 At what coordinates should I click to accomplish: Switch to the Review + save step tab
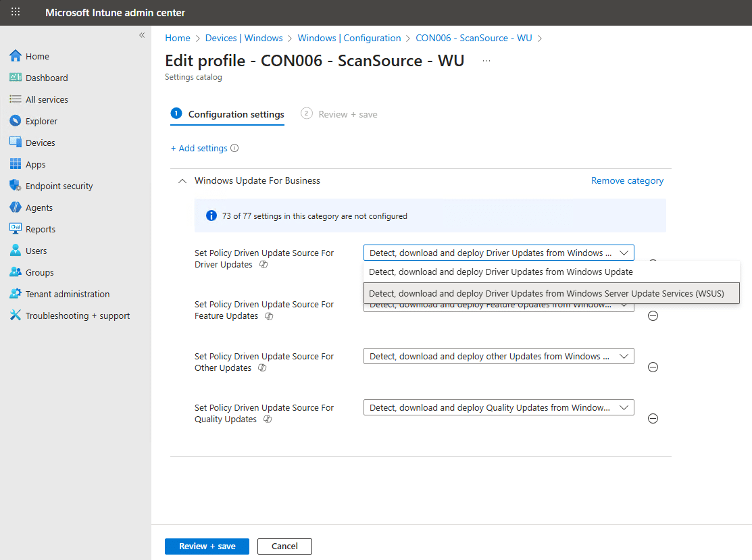(340, 114)
